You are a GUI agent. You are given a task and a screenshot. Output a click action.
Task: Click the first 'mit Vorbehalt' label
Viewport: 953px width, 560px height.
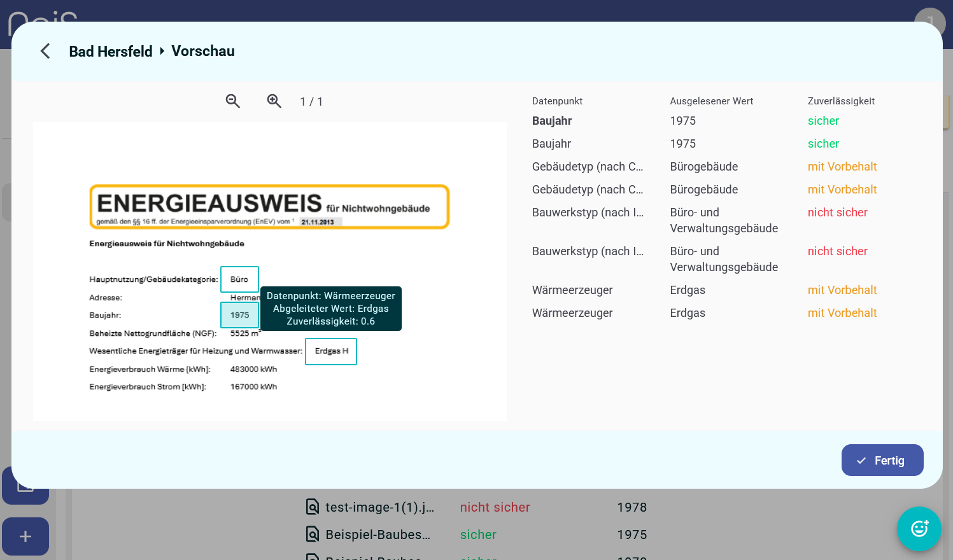842,167
